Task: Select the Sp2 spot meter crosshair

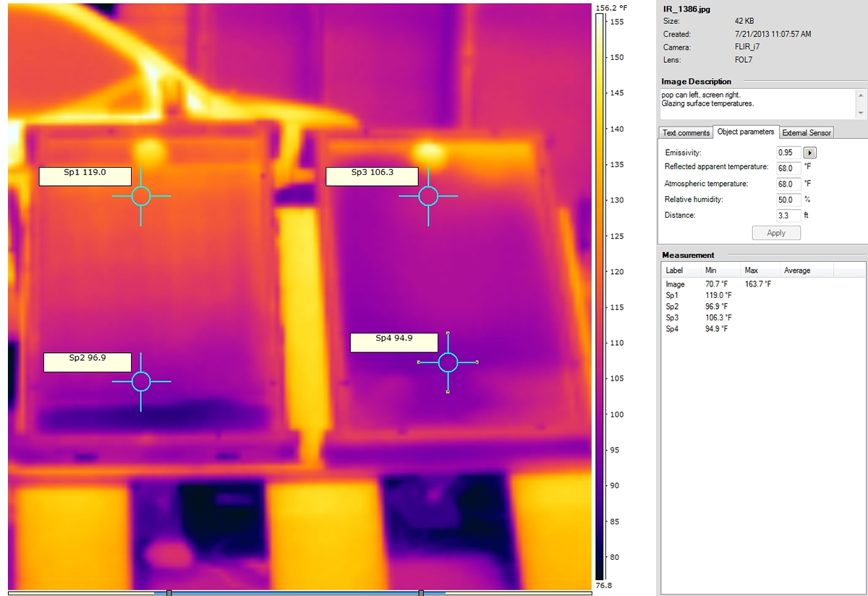Action: (x=141, y=381)
